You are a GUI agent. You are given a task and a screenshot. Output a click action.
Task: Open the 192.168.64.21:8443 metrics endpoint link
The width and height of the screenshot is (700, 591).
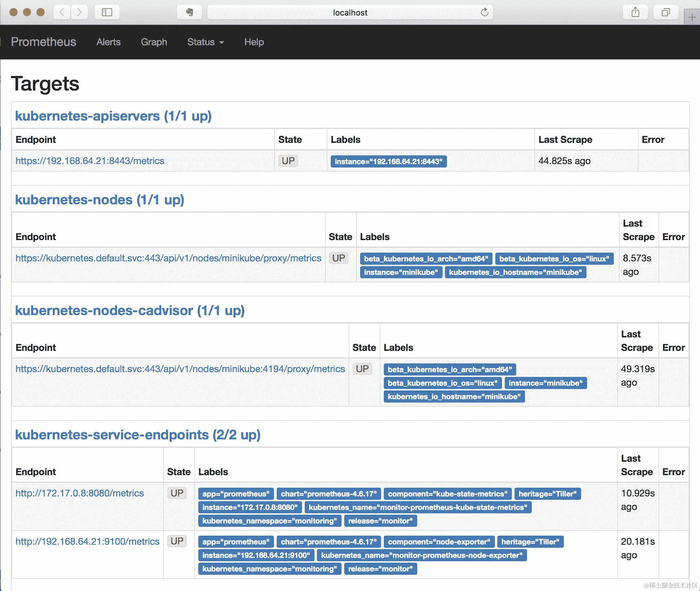pos(90,161)
